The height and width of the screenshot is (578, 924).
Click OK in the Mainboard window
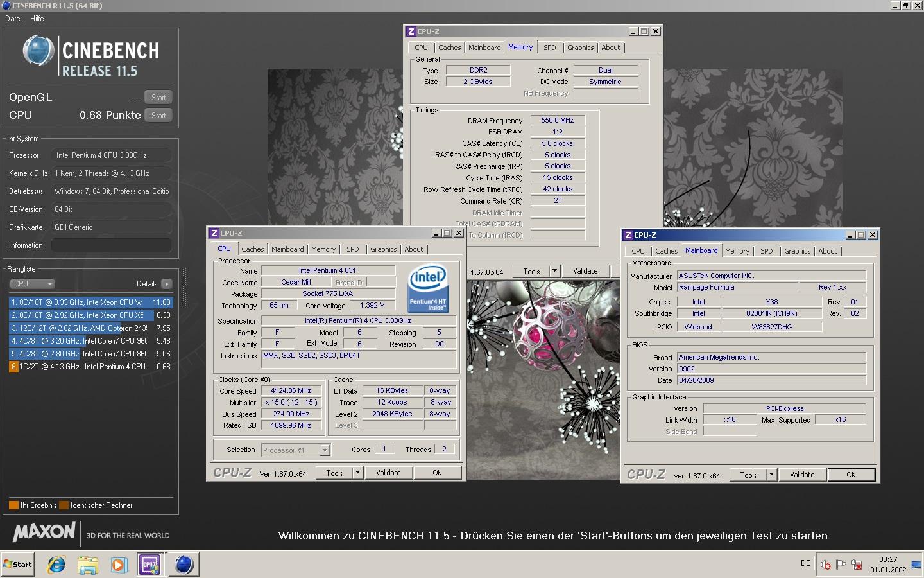pos(851,475)
